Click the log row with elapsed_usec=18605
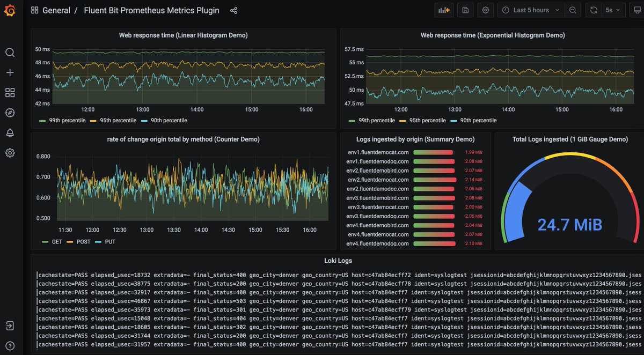 click(x=339, y=327)
